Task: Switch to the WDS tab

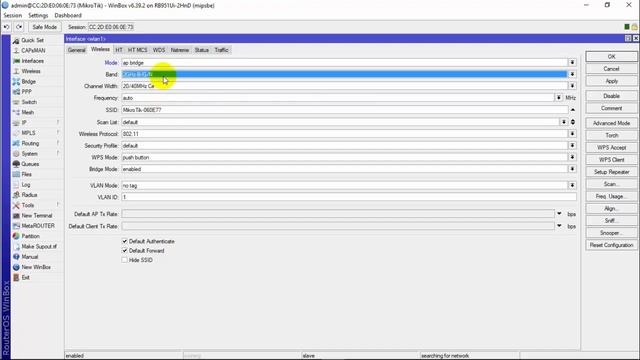Action: tap(159, 50)
